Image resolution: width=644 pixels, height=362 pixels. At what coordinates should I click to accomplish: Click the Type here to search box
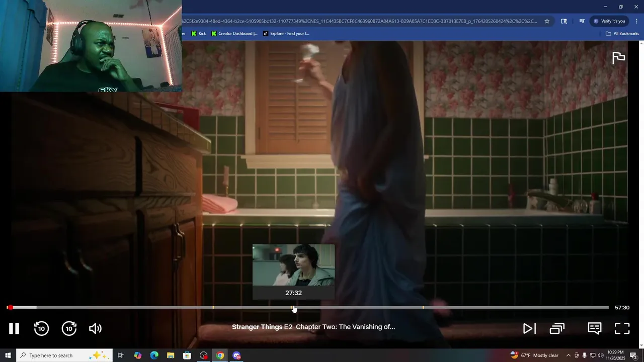[x=64, y=355]
